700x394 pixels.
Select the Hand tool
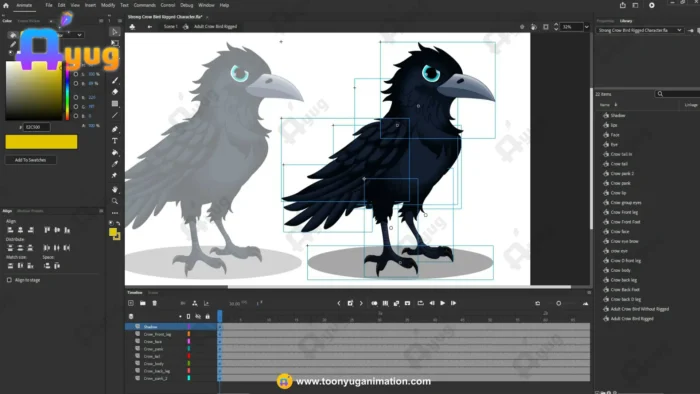point(115,189)
